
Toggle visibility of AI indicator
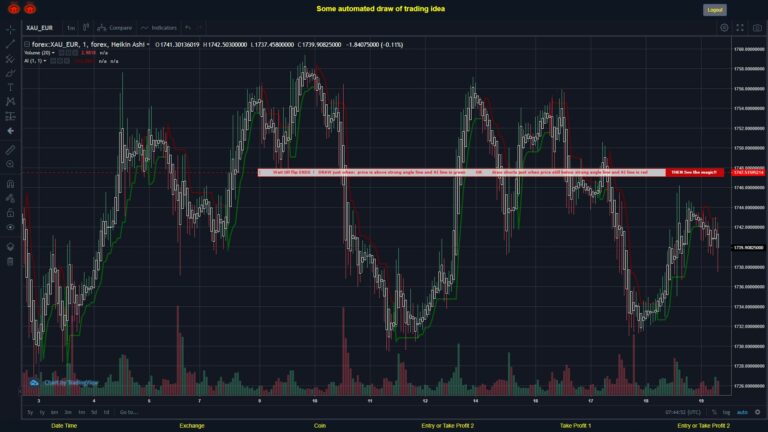53,61
